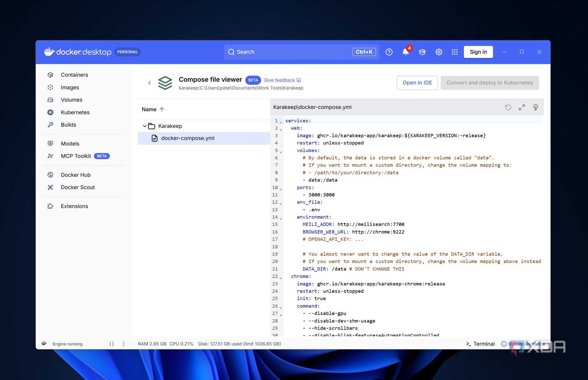The width and height of the screenshot is (588, 380).
Task: Focus the Search field
Action: click(301, 52)
